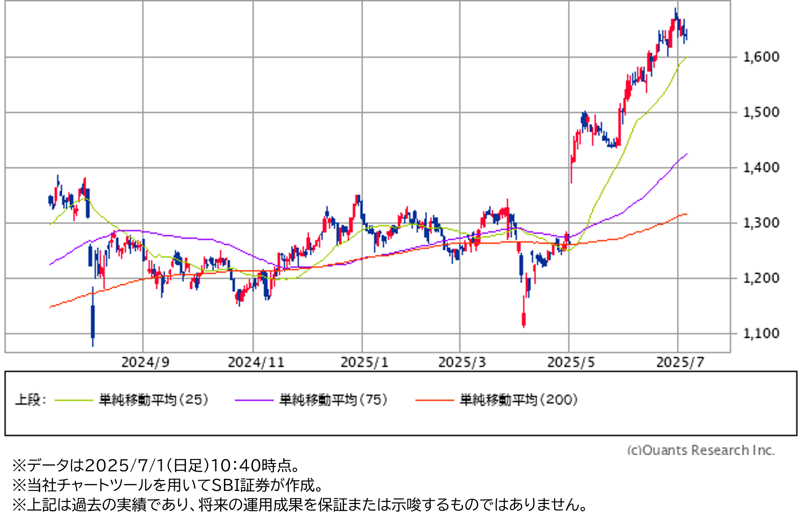
Task: Click the green 25-day average legend line
Action: [x=74, y=400]
